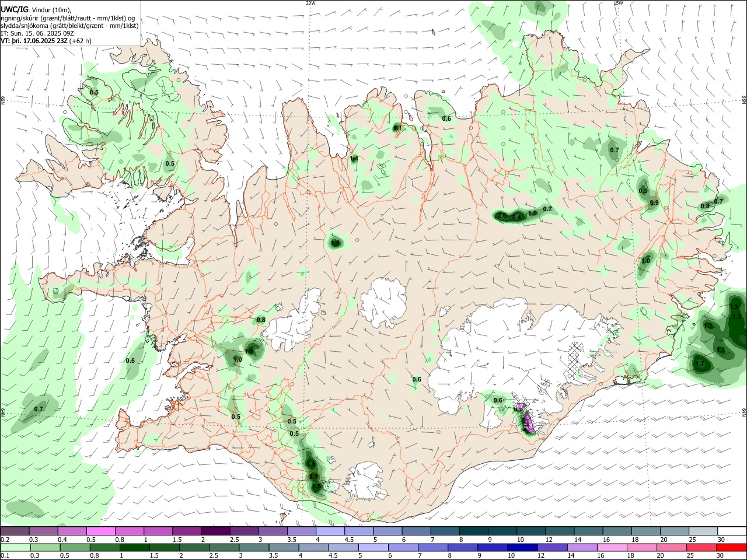Select the bright red swatch after 30 in lower legend
This screenshot has height=560, width=747.
[x=731, y=547]
